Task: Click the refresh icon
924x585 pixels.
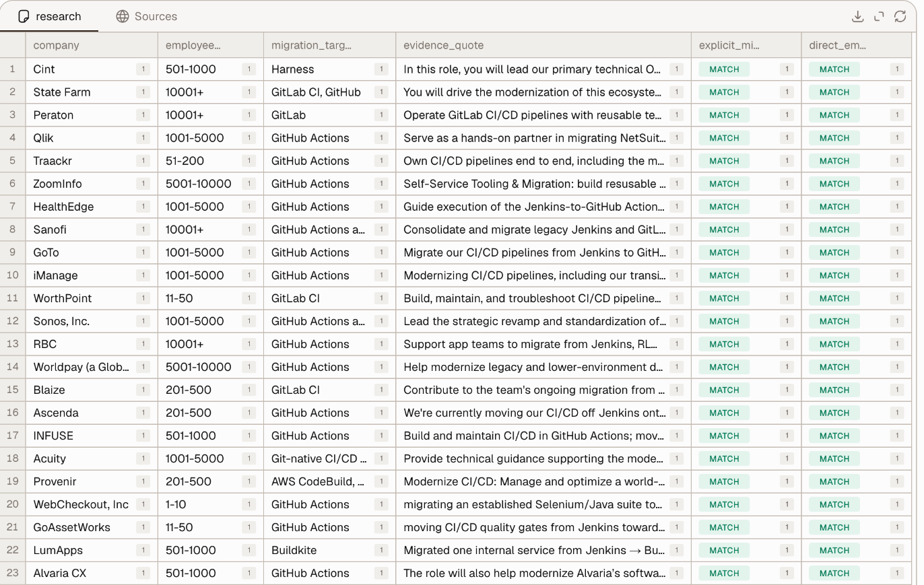Action: point(900,17)
